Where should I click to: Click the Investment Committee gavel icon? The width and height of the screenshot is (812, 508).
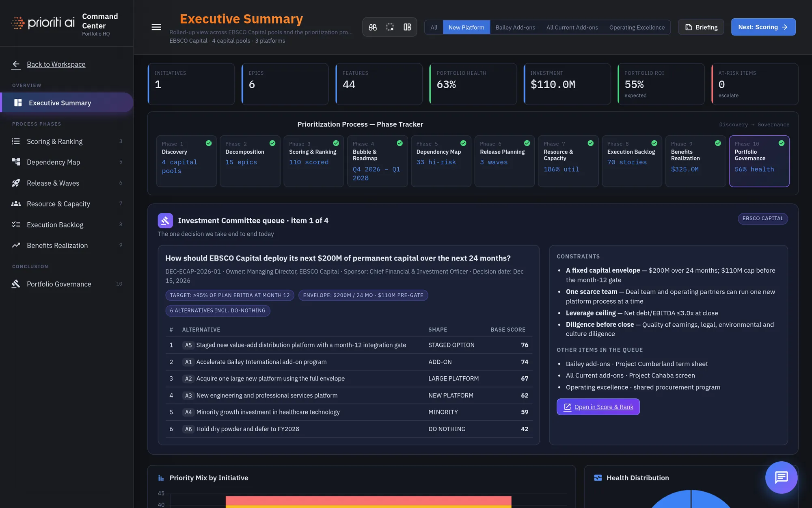[x=165, y=221]
